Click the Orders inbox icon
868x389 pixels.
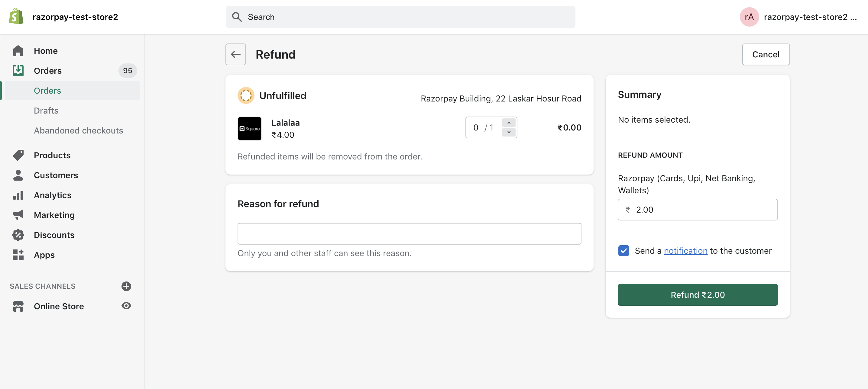[x=18, y=70]
